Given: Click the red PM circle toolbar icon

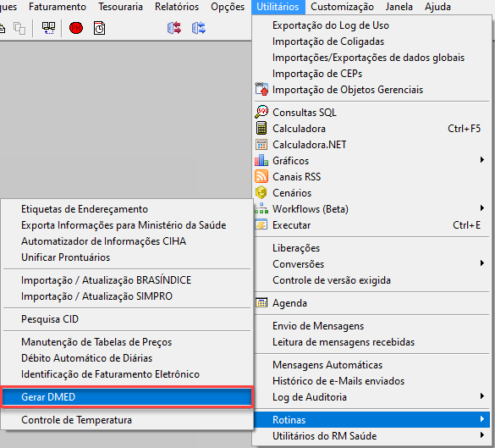Looking at the screenshot, I should pyautogui.click(x=76, y=29).
